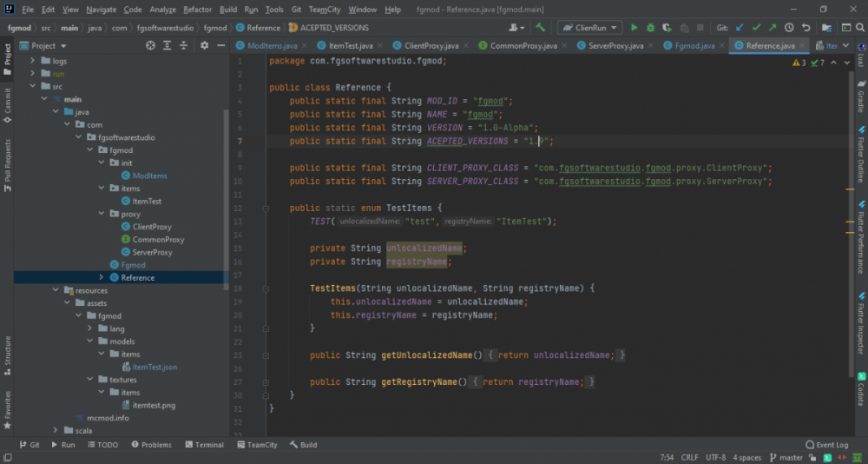This screenshot has height=464, width=868.
Task: Open Project panel settings gear
Action: [204, 45]
